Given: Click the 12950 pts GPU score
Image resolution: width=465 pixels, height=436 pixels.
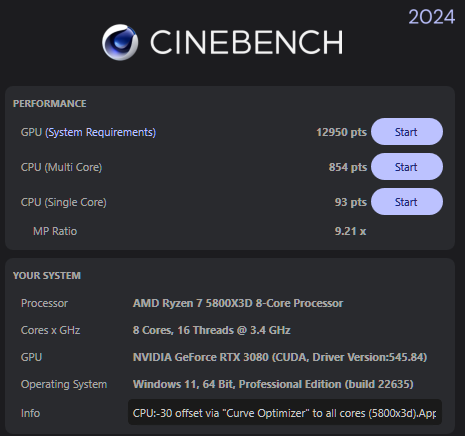Looking at the screenshot, I should (341, 132).
